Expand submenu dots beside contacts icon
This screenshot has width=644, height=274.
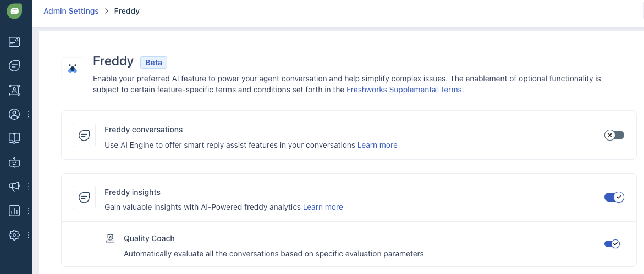[29, 114]
